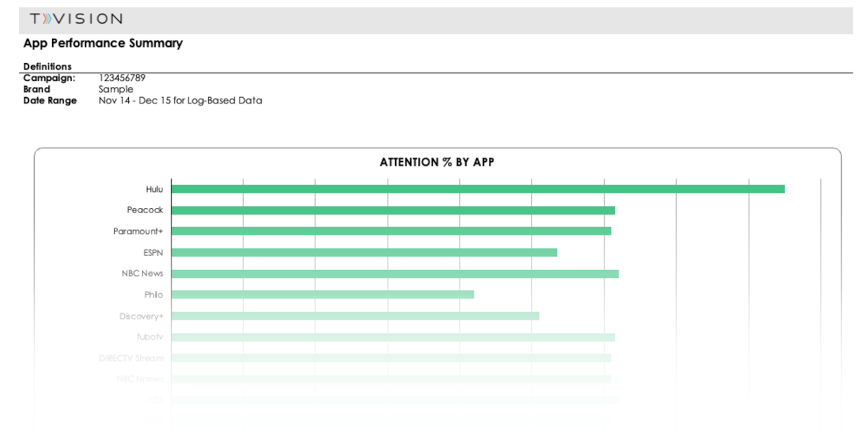Select the Peacock bar in the chart
Image resolution: width=868 pixels, height=439 pixels.
[393, 210]
